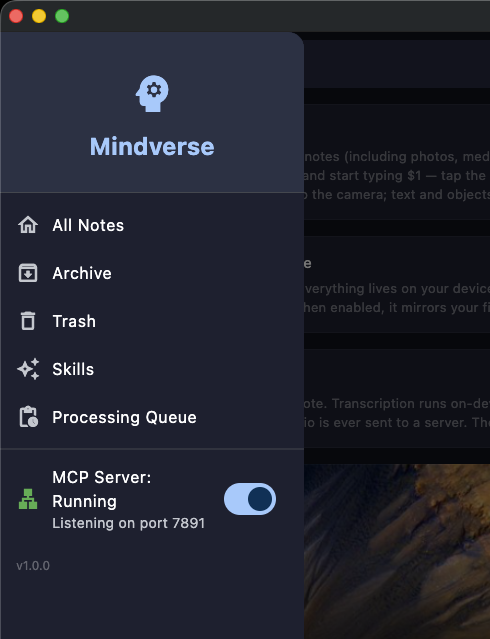Click the green MCP Server network icon
This screenshot has height=639, width=490.
28,499
